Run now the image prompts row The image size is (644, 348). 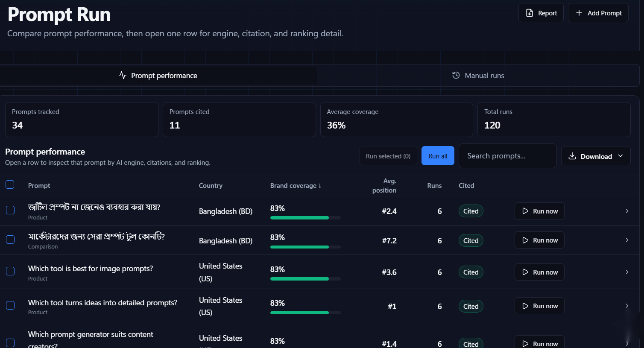tap(539, 272)
